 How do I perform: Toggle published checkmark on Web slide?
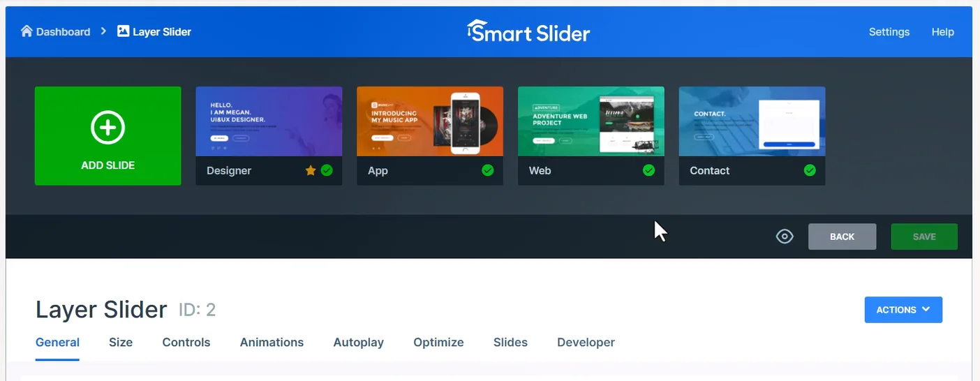click(x=649, y=171)
